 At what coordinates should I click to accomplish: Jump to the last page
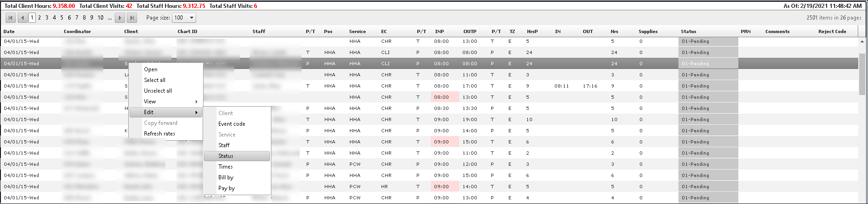coord(132,18)
